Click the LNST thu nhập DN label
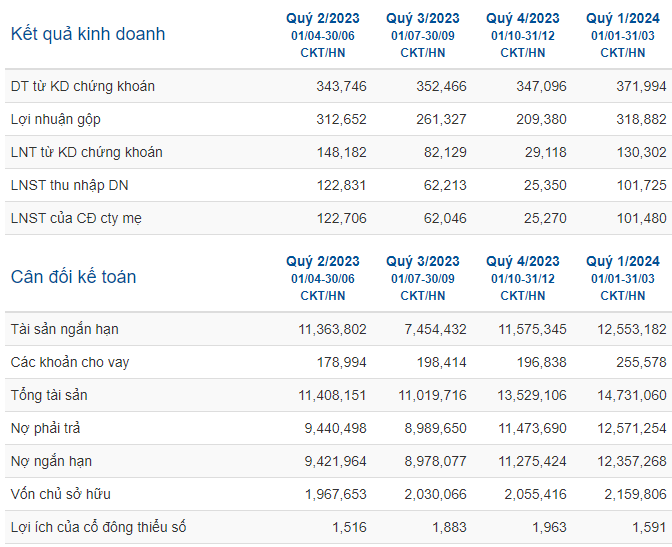The height and width of the screenshot is (547, 672). [x=69, y=186]
